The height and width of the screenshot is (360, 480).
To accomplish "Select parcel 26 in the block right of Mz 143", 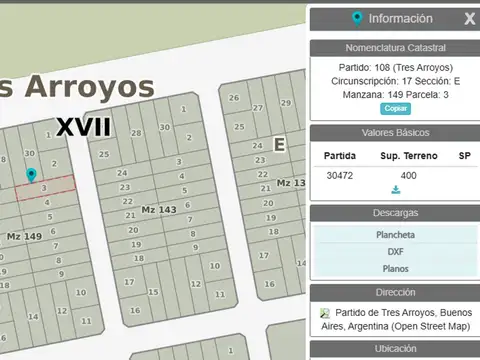I will pos(234,98).
